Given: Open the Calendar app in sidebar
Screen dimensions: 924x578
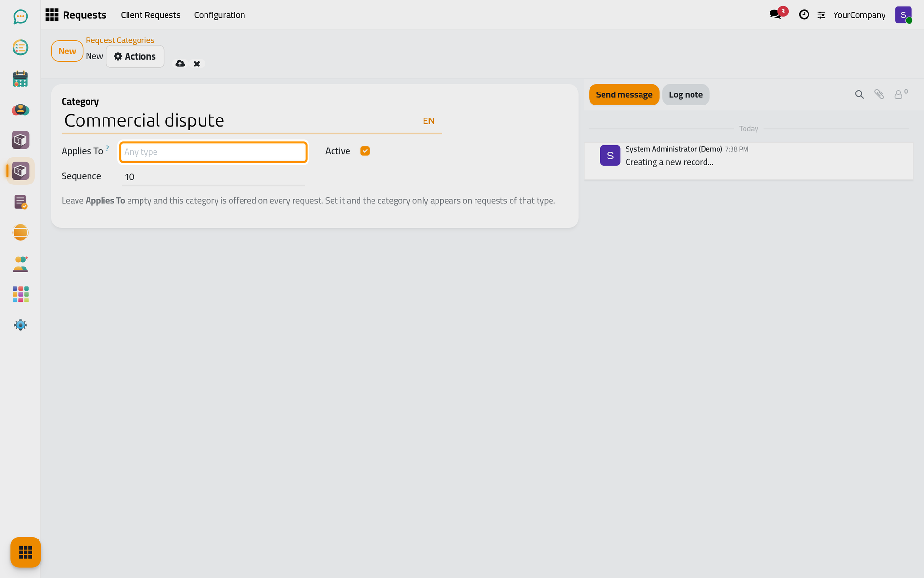Looking at the screenshot, I should point(20,79).
